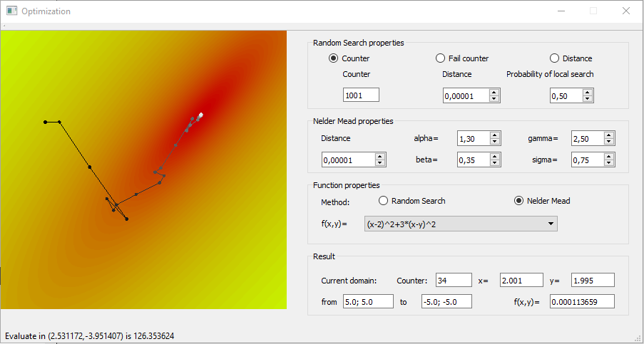Increase Probability of local search value
This screenshot has width=644, height=344.
coord(588,93)
